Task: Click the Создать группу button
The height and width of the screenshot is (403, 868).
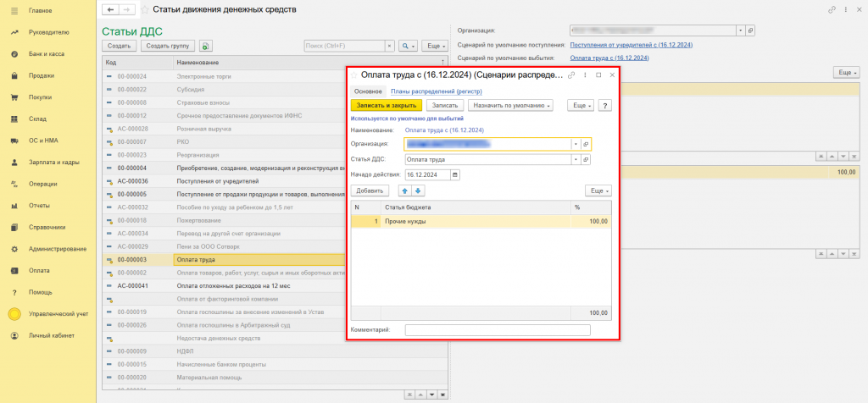Action: pyautogui.click(x=168, y=46)
